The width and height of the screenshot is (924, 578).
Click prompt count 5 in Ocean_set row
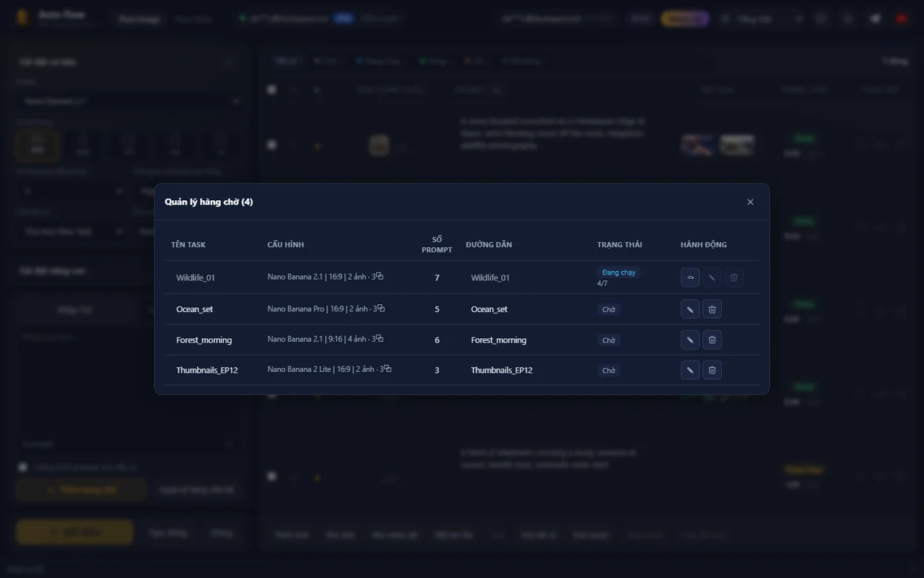point(437,309)
